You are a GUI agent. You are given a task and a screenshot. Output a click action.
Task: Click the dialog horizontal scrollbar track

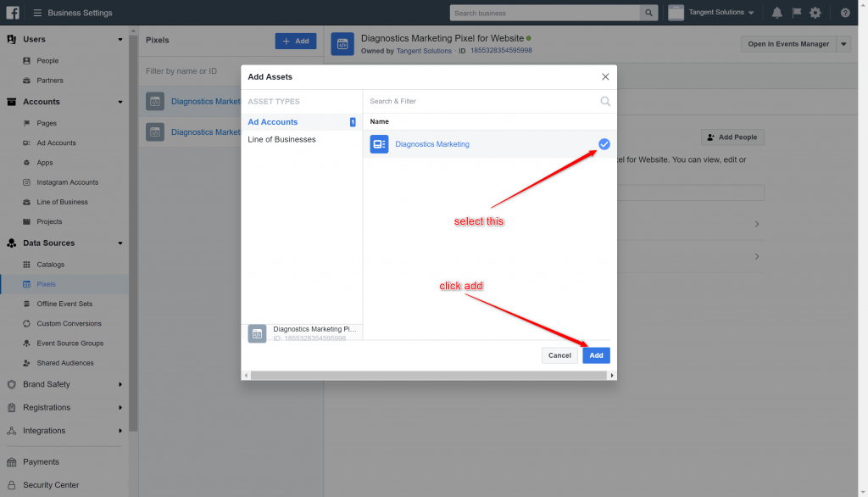[429, 376]
